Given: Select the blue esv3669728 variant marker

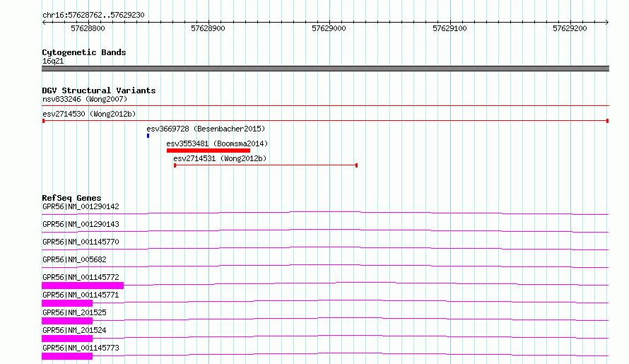Looking at the screenshot, I should pos(148,135).
